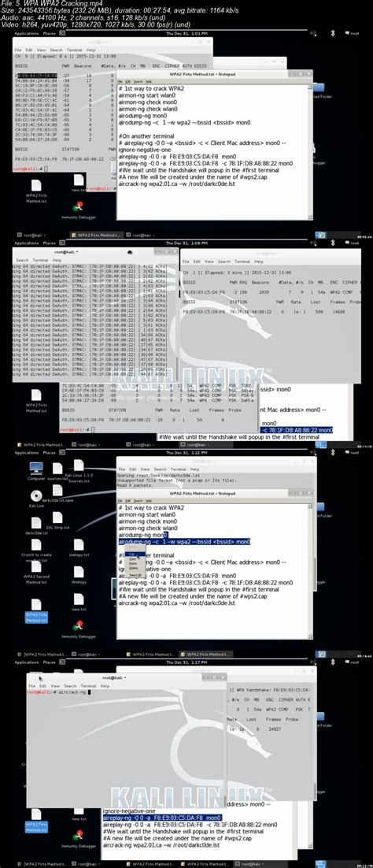Open Applications menu in the 1:17 PM frame
373x868 pixels.
pyautogui.click(x=27, y=662)
